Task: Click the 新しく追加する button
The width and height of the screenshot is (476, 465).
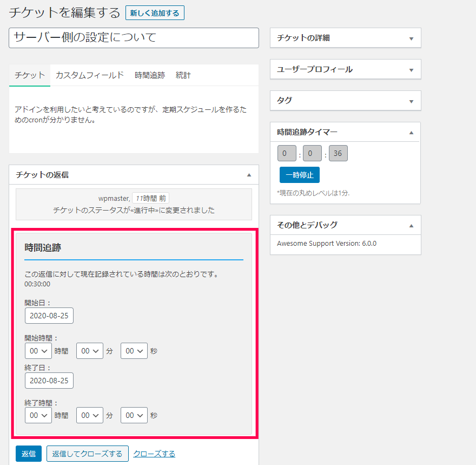Action: click(x=155, y=12)
